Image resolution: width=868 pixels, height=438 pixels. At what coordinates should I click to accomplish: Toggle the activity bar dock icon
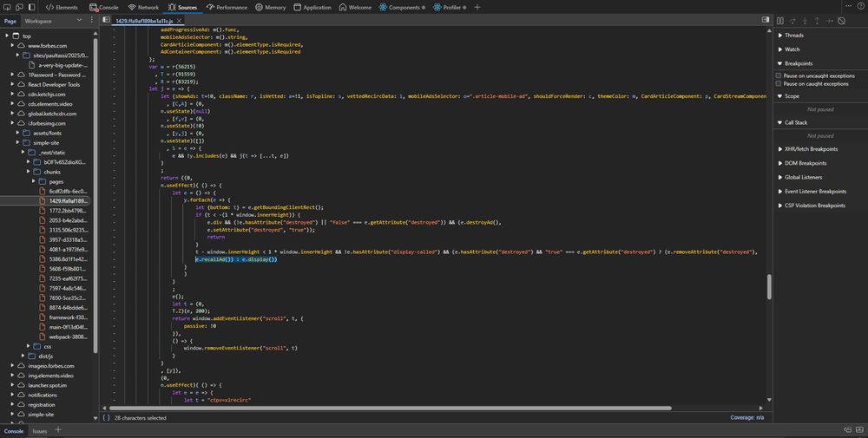coord(31,7)
